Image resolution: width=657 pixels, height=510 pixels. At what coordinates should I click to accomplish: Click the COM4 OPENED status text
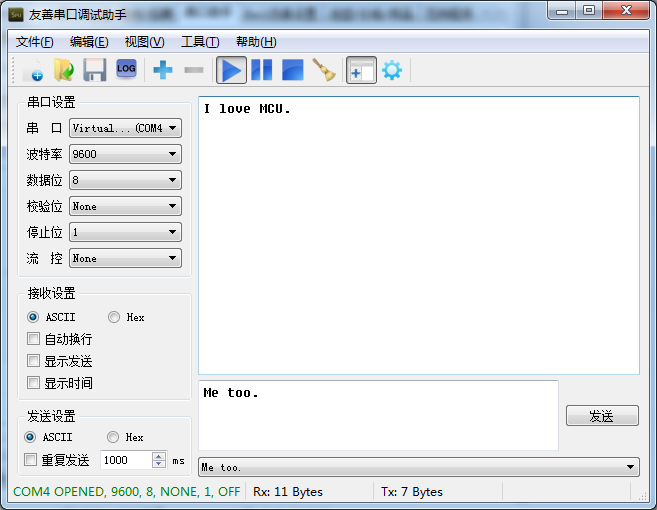pos(127,492)
